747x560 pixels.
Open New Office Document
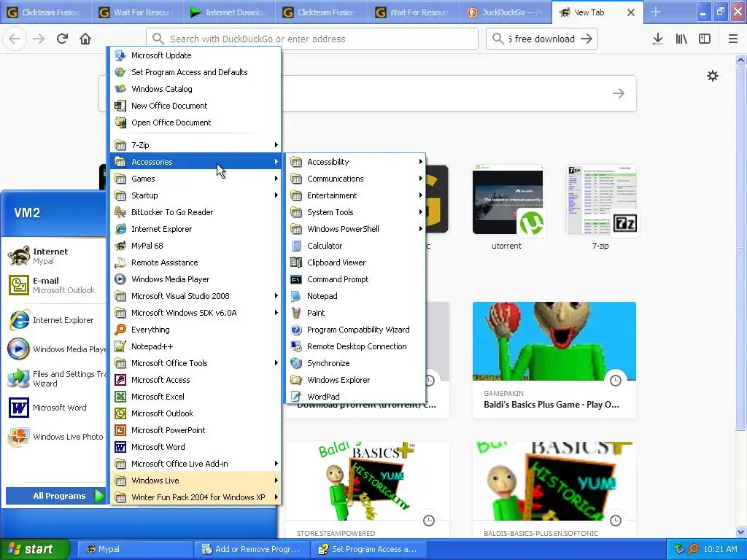pos(196,106)
